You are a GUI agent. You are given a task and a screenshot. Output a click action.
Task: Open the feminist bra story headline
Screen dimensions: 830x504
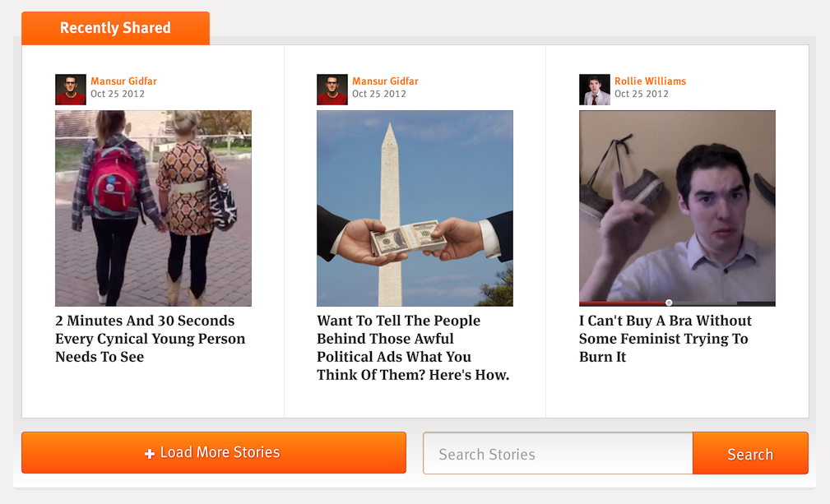[x=663, y=339]
